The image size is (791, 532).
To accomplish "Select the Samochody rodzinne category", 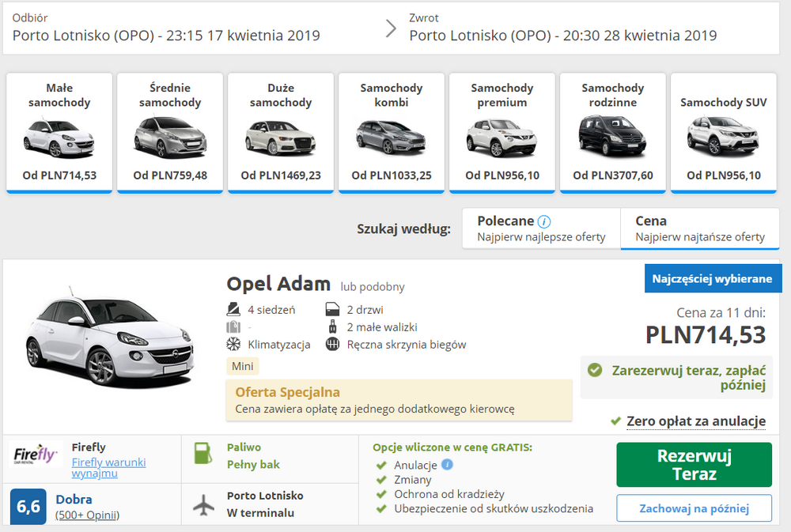I will (613, 133).
